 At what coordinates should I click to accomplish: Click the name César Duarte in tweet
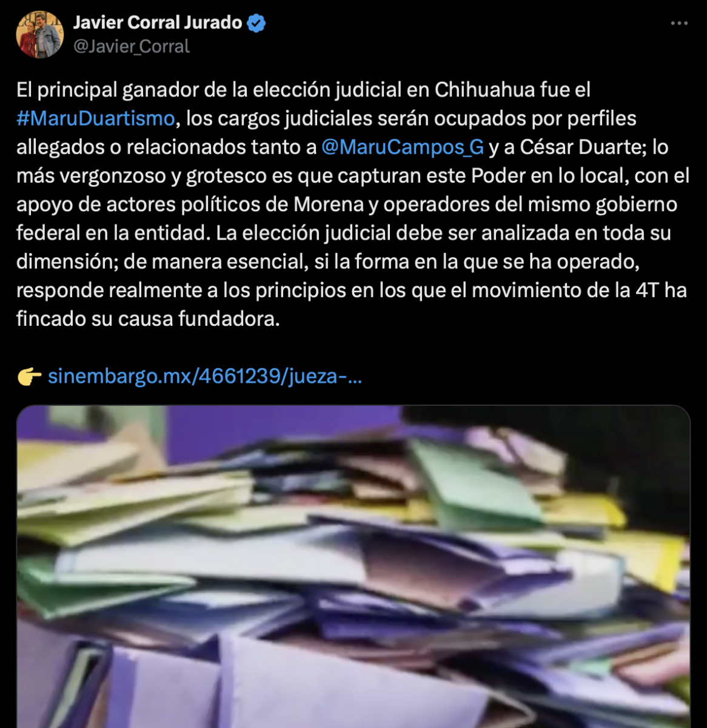(585, 147)
